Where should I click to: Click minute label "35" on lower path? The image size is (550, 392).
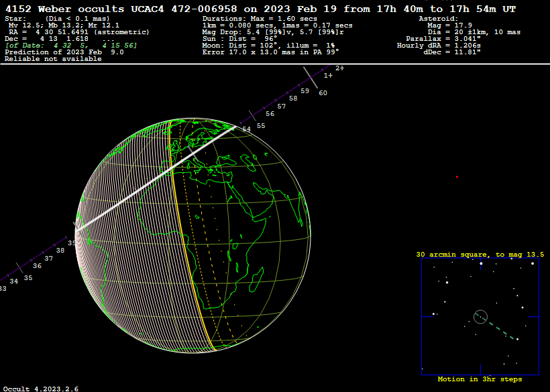coord(28,278)
